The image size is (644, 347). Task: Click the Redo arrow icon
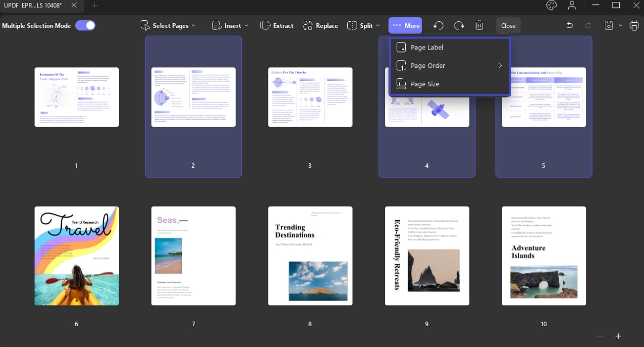click(588, 25)
